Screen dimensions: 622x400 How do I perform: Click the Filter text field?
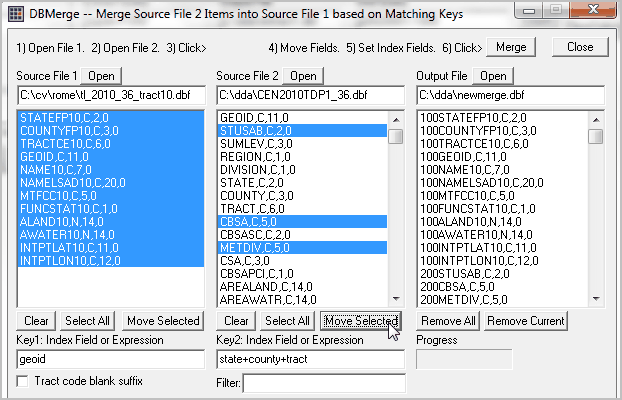tap(324, 383)
